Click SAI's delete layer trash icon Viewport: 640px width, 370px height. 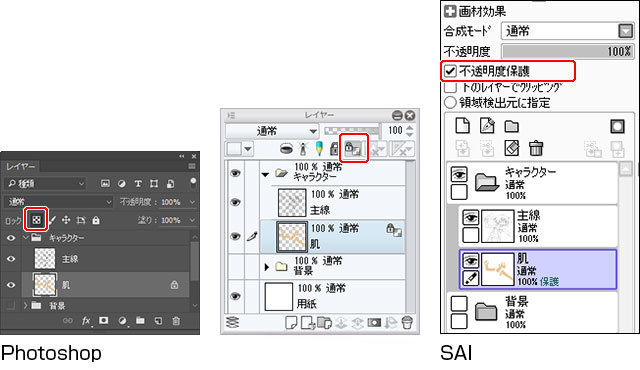(536, 148)
